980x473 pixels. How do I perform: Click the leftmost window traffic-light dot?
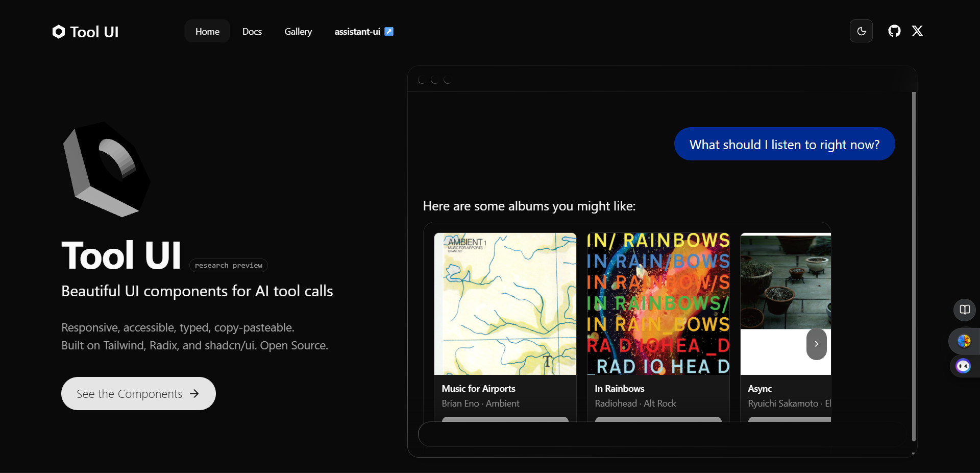pyautogui.click(x=421, y=80)
